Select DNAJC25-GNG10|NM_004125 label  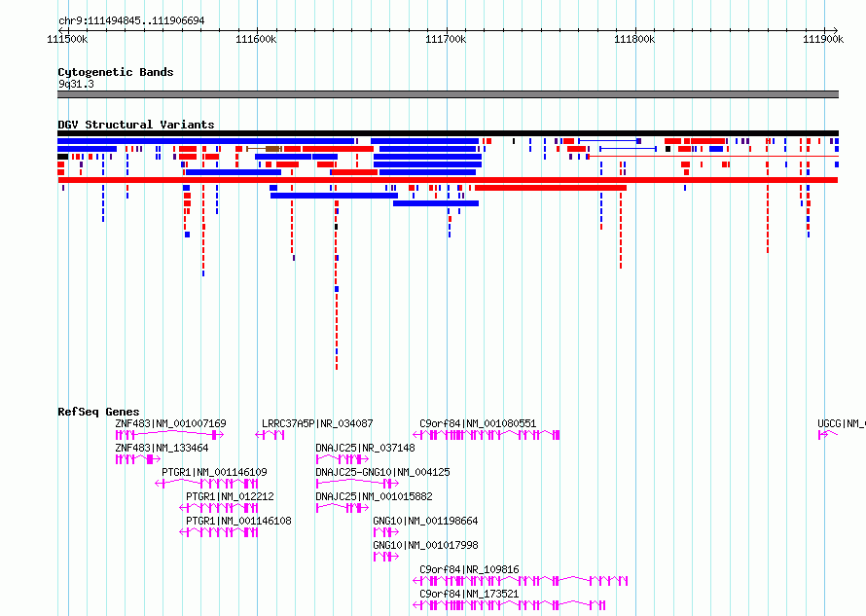click(382, 472)
